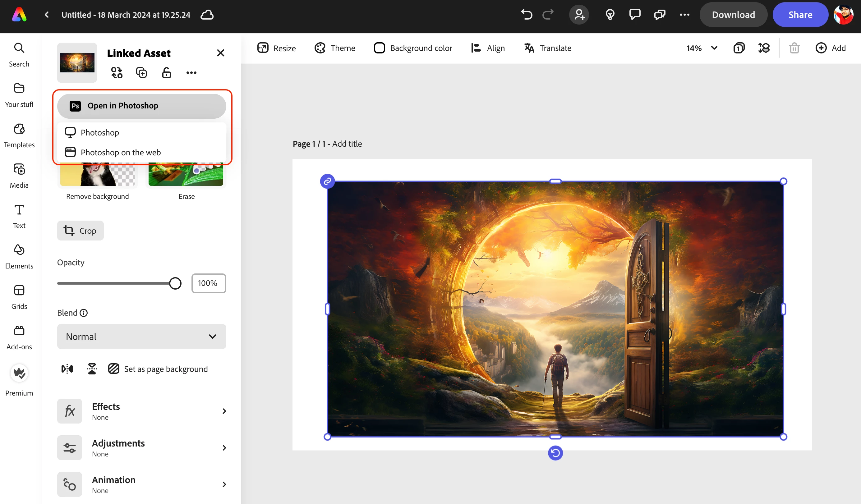Click the Download button

733,15
